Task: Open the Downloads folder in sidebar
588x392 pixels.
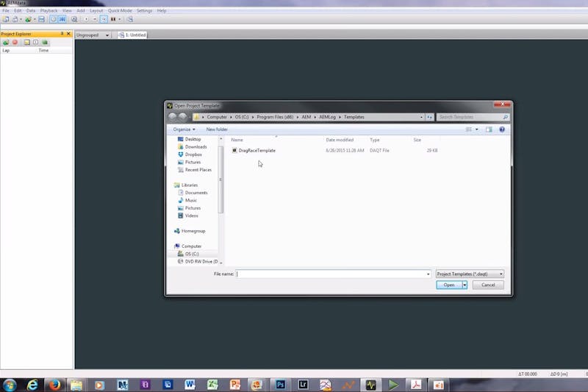Action: tap(196, 147)
